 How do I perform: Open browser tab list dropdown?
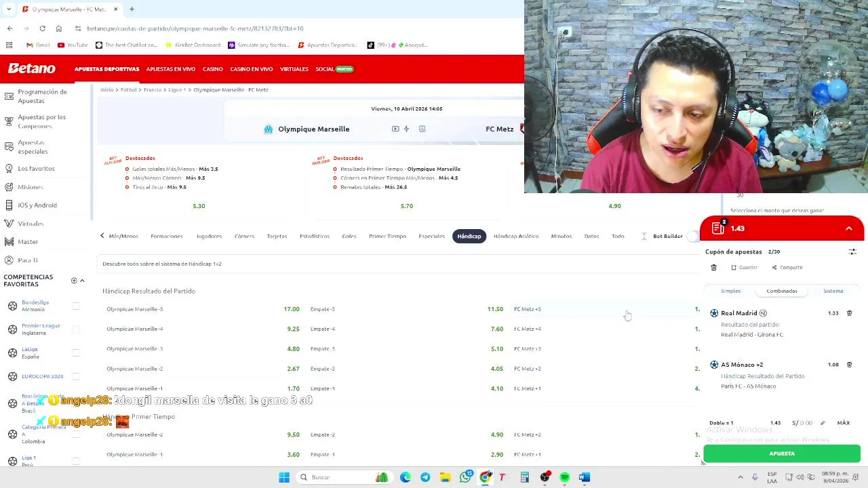click(9, 9)
